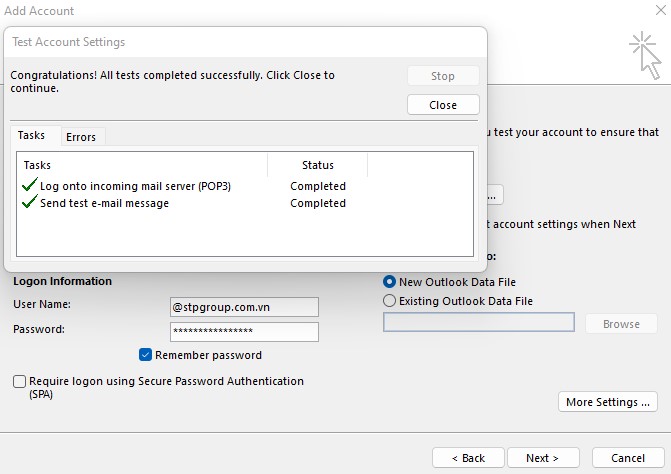Click the sparkle cursor icon in the top-right corner

click(x=643, y=54)
